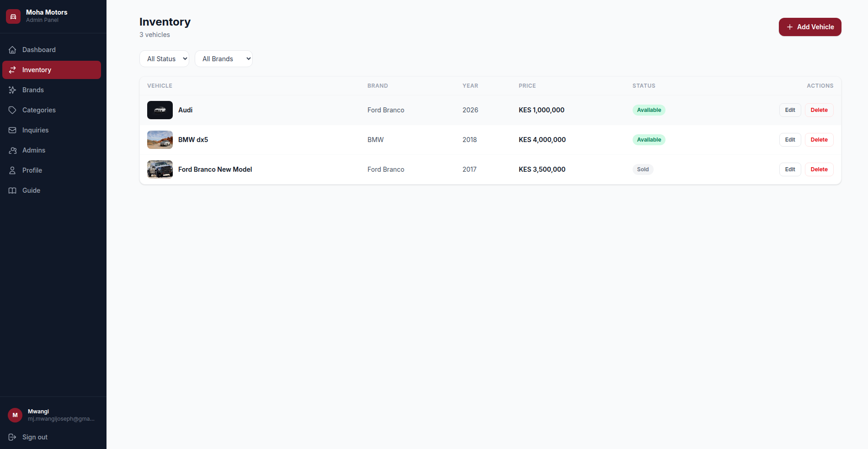Open the Brands page label
868x449 pixels.
coord(33,90)
